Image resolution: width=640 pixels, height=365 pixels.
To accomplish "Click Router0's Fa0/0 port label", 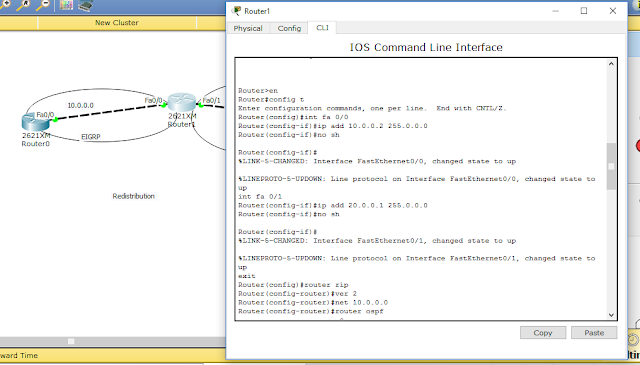I will (45, 115).
